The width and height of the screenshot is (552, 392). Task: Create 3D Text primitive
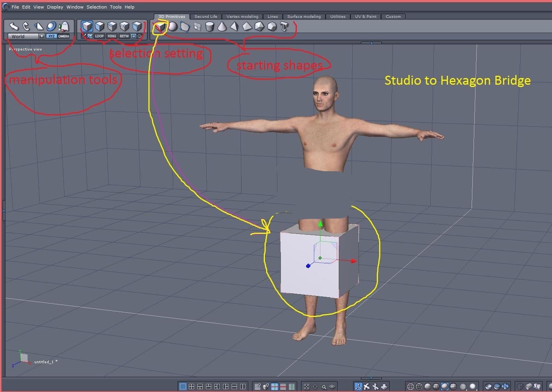[x=284, y=26]
